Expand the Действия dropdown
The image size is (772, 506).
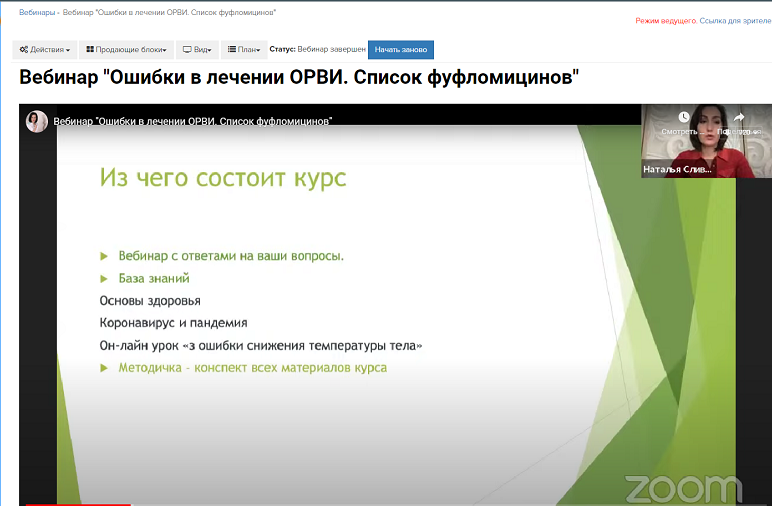(x=45, y=49)
